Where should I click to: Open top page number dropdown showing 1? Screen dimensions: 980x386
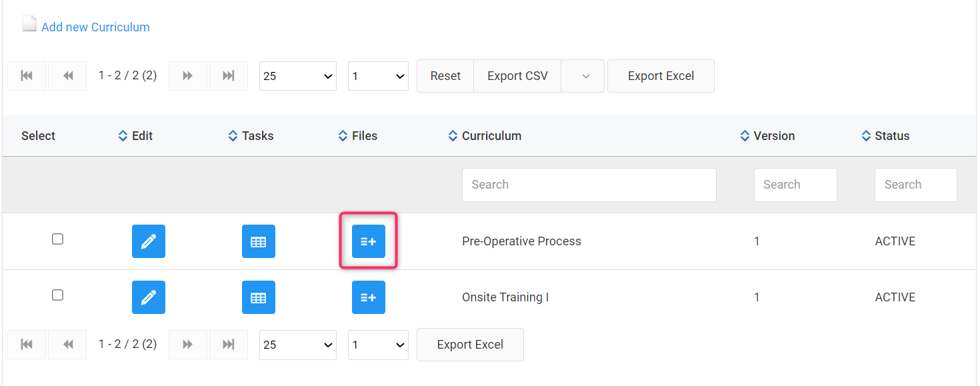point(378,76)
